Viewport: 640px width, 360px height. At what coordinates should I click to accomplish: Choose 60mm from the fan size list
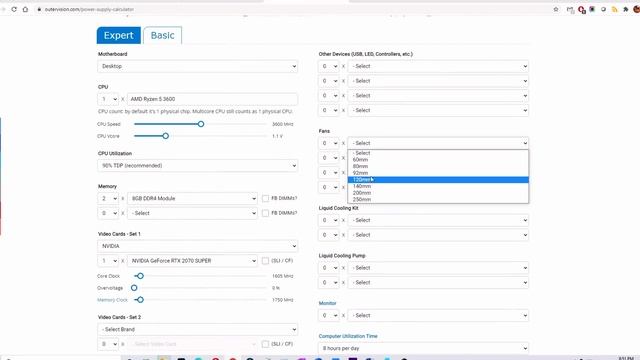(x=438, y=160)
